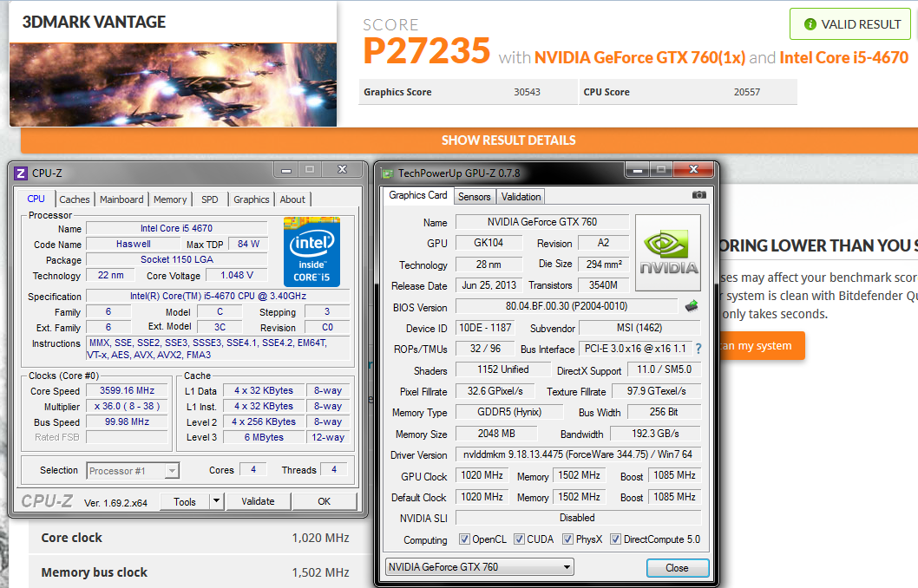Click the Intel Core i5-4670 link
This screenshot has width=918, height=588.
click(x=843, y=58)
